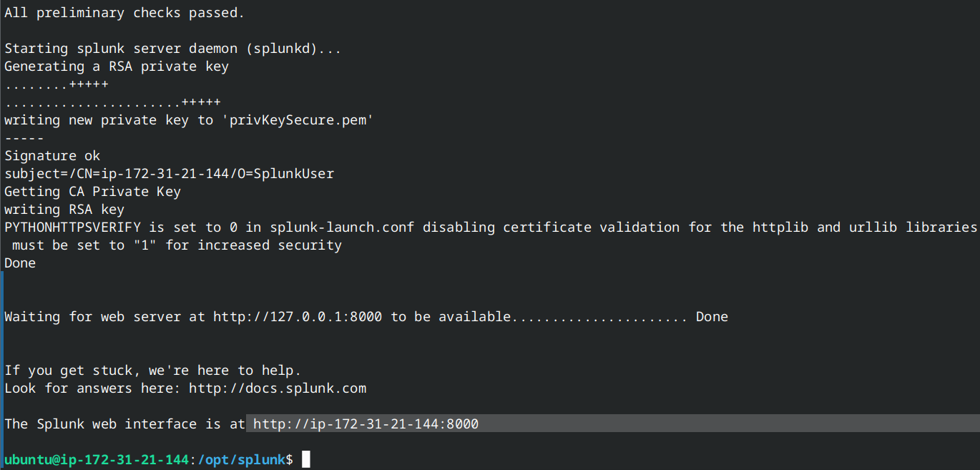Click the 'All preliminary checks passed.' line
The width and height of the screenshot is (980, 470).
[x=124, y=13]
